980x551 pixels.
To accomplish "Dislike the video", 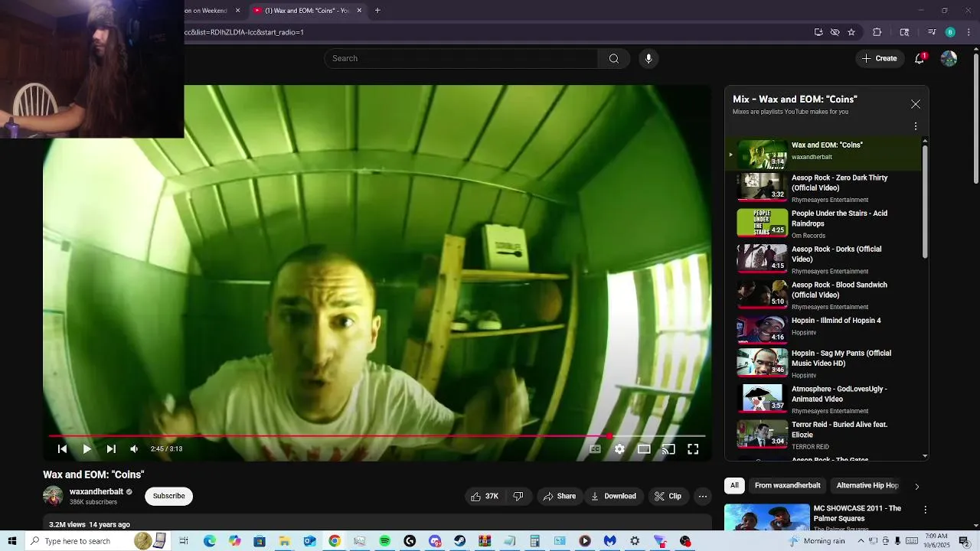I will point(518,497).
